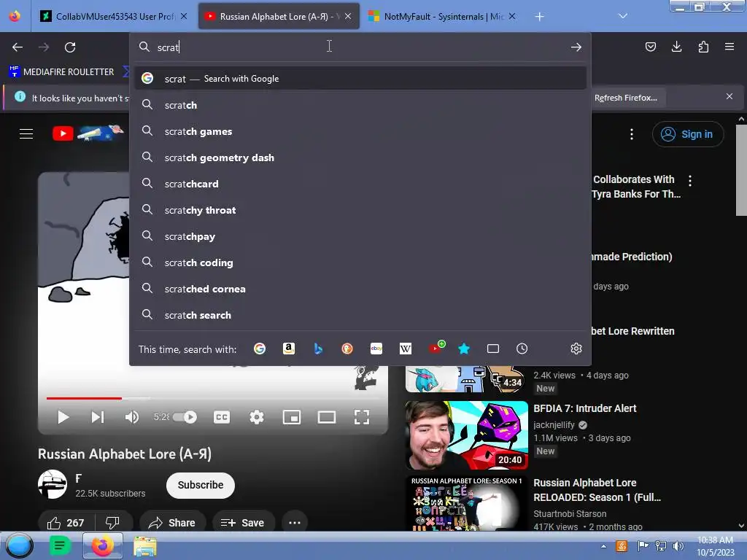Choose 'scratch games' suggestion
Viewport: 747px width, 560px height.
pos(360,131)
